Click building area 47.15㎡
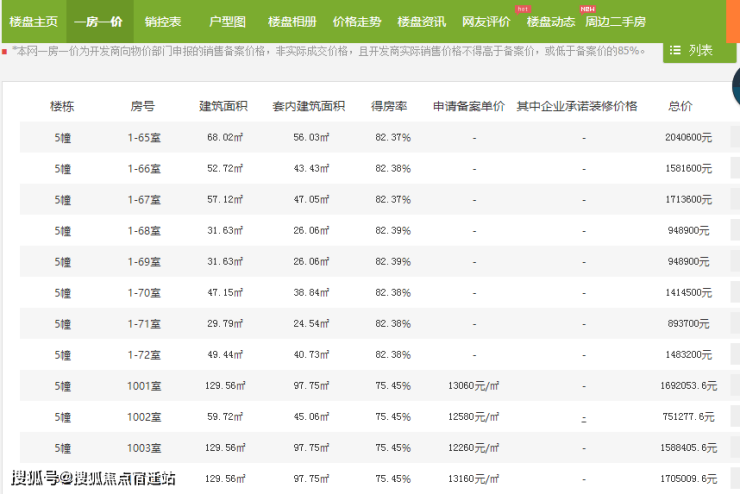The image size is (740, 494). click(225, 293)
